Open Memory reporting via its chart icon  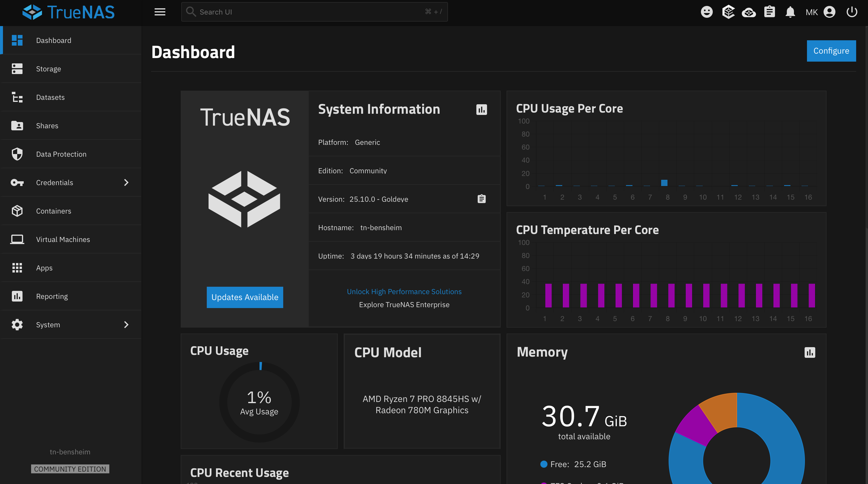[x=811, y=353]
